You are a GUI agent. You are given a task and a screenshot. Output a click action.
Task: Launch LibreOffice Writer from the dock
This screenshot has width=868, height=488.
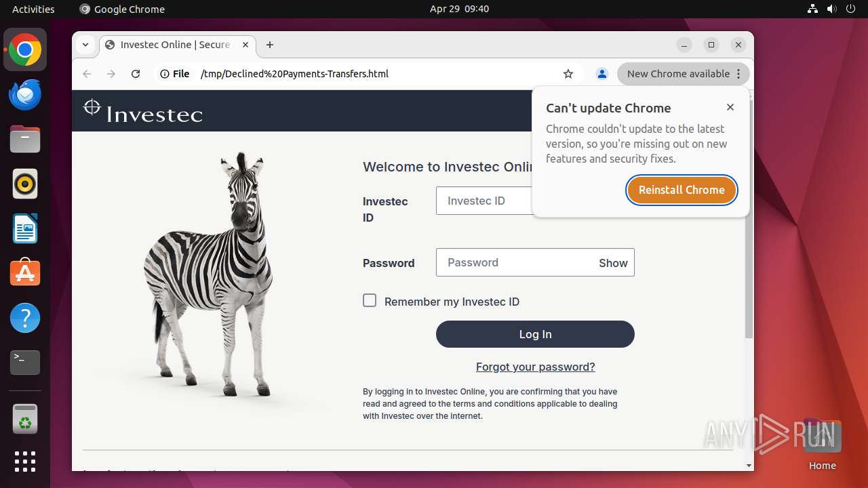(25, 228)
